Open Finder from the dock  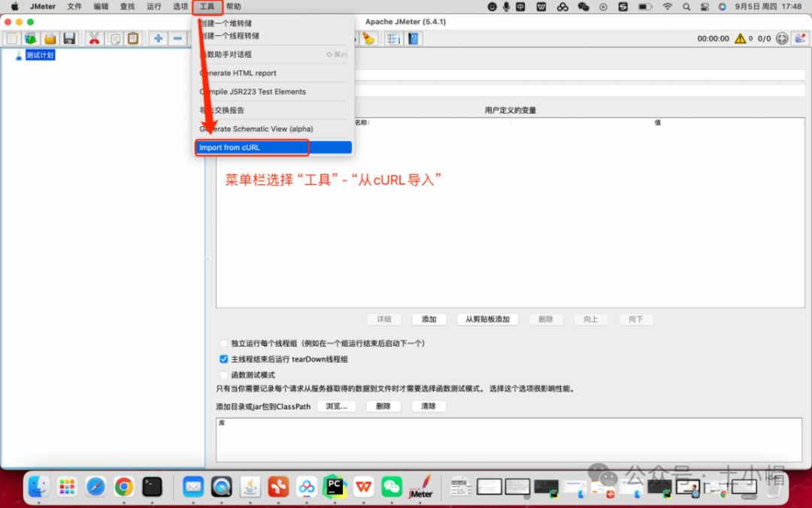pyautogui.click(x=39, y=487)
